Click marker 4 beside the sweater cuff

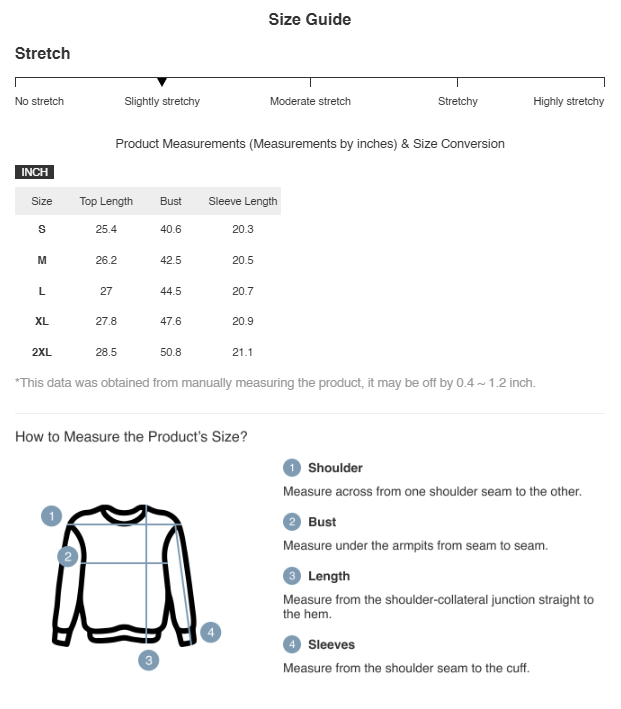[210, 632]
